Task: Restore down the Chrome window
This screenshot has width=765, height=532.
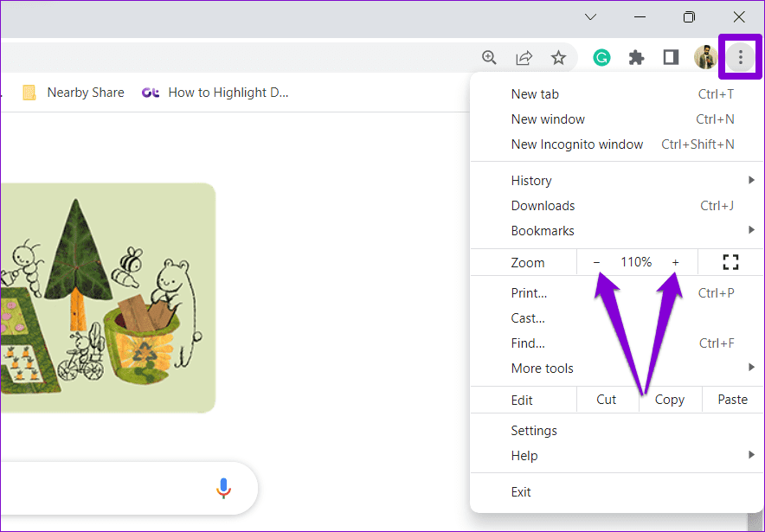Action: pyautogui.click(x=689, y=17)
